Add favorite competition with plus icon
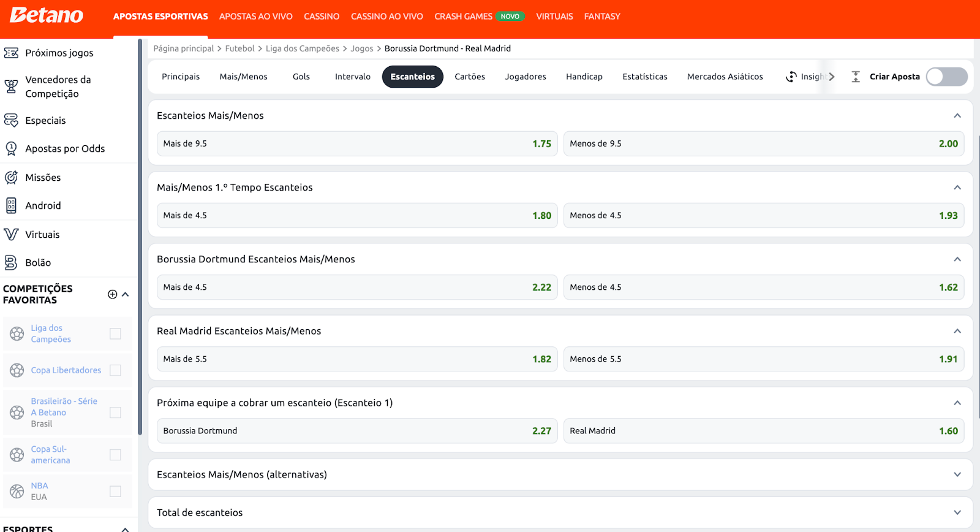Screen dimensions: 980x532 [113, 294]
